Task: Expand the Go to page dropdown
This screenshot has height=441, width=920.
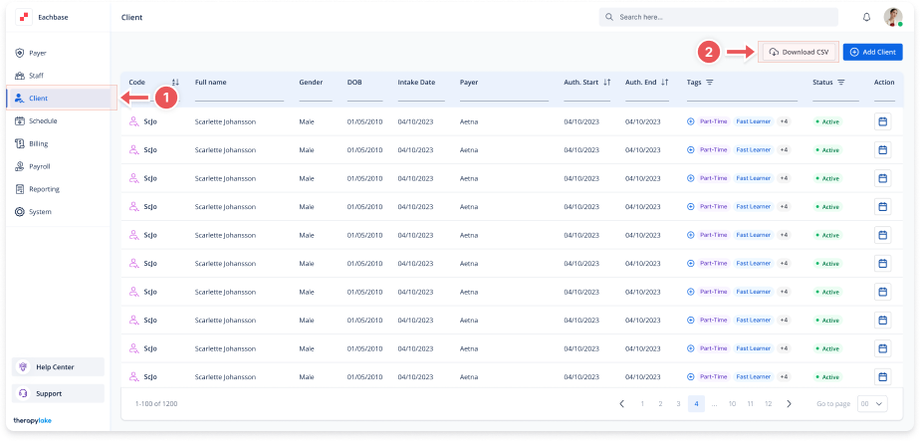Action: coord(873,403)
